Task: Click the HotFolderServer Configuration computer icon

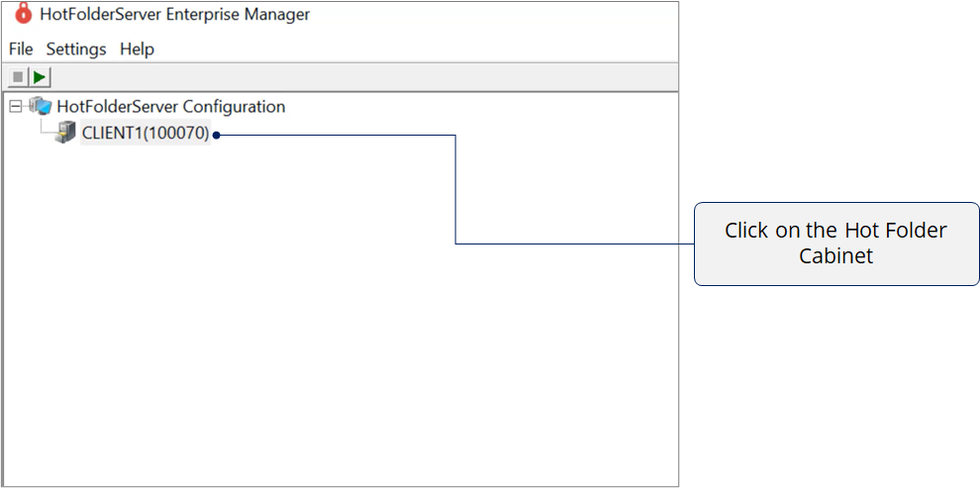Action: coord(40,106)
